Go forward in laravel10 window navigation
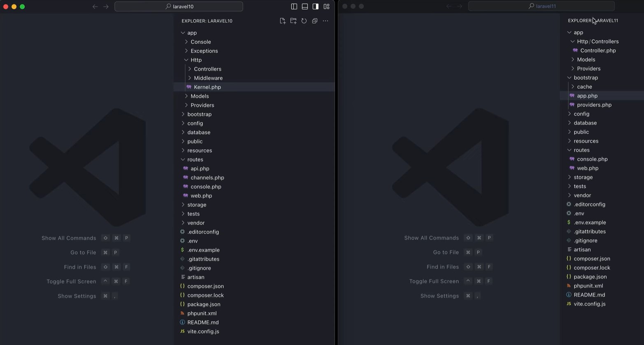The image size is (644, 345). coord(106,7)
